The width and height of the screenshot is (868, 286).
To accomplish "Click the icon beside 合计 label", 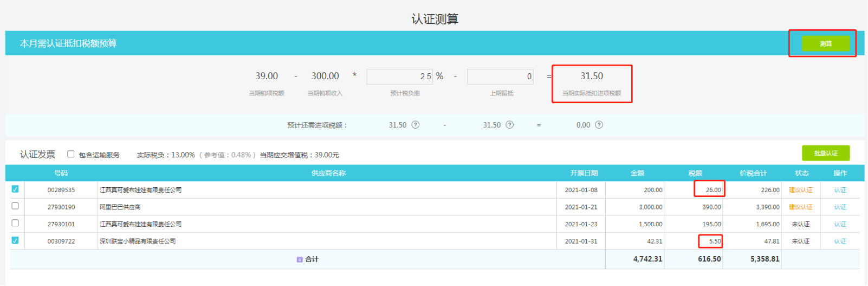I will [x=300, y=259].
